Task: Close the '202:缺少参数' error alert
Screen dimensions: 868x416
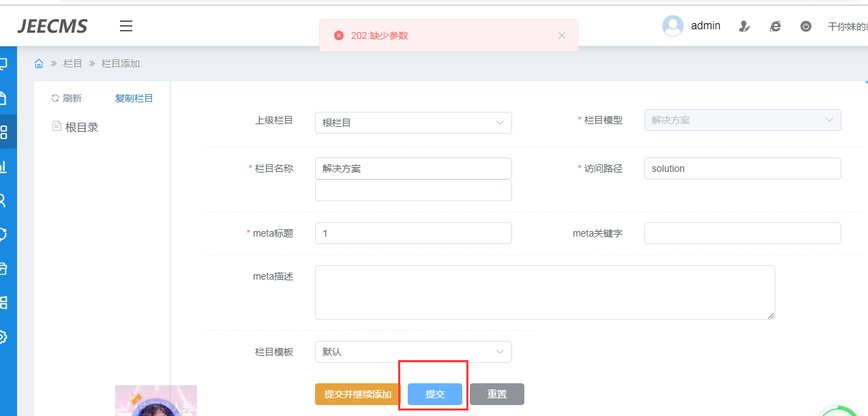Action: (562, 35)
